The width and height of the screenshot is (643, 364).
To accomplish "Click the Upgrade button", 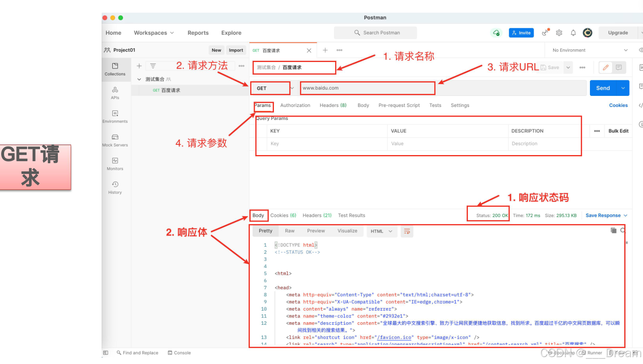I will click(618, 33).
